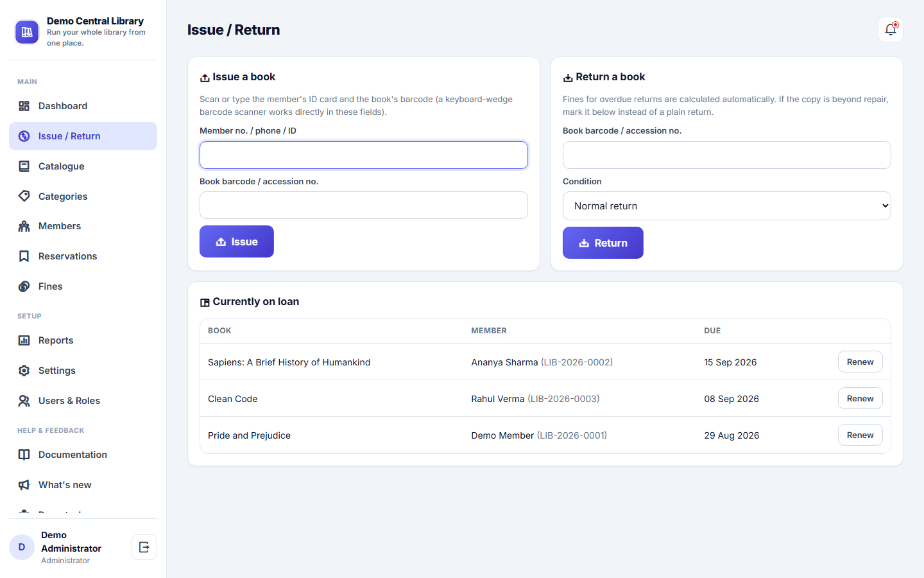
Task: Focus the Member no. / phone / ID field
Action: tap(364, 155)
